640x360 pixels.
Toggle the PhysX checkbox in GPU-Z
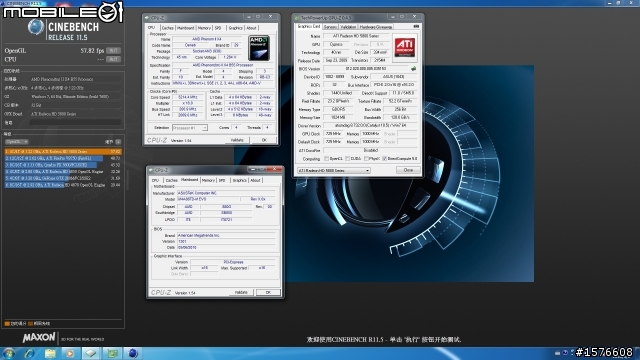[x=366, y=158]
